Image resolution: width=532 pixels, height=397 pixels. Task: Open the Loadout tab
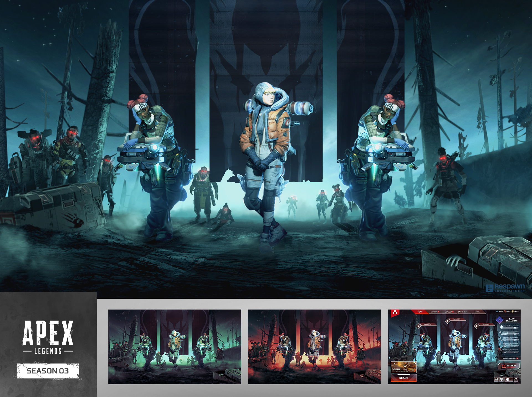[x=449, y=312]
